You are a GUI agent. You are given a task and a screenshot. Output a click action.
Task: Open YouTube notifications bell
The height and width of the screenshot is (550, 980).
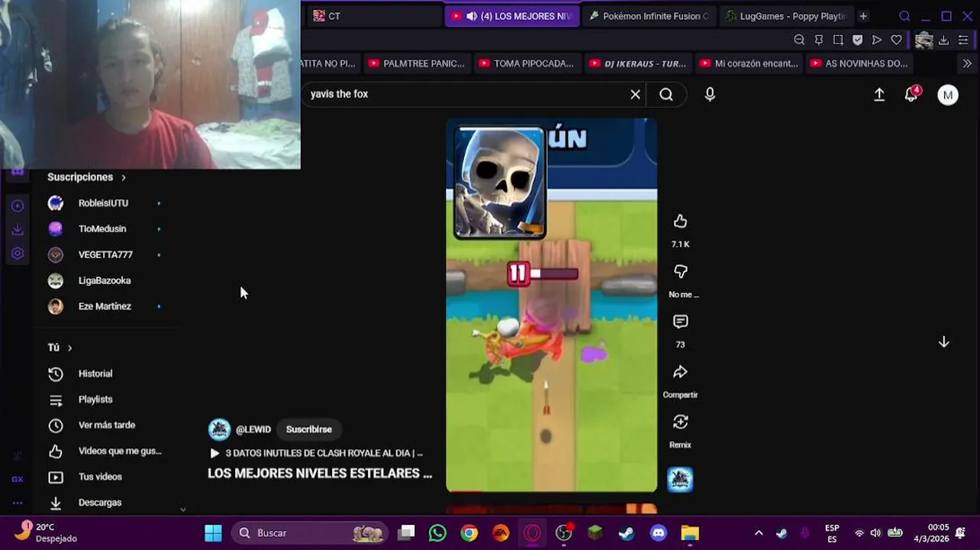coord(911,94)
